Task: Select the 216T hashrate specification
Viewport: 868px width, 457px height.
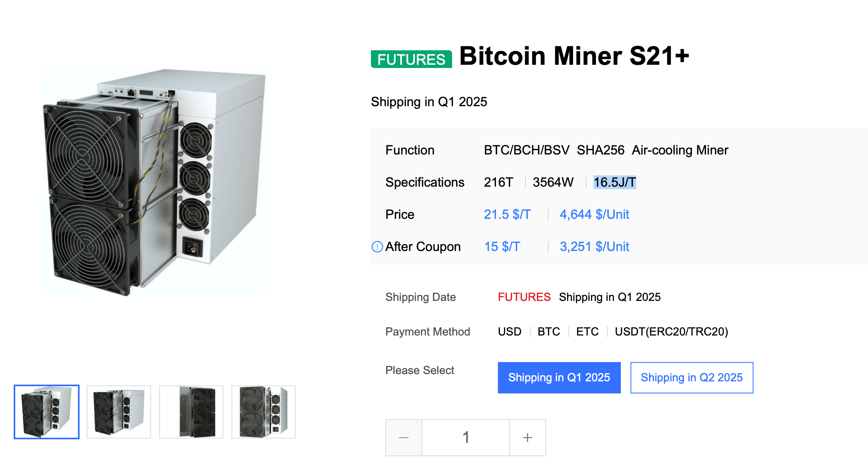Action: tap(498, 182)
